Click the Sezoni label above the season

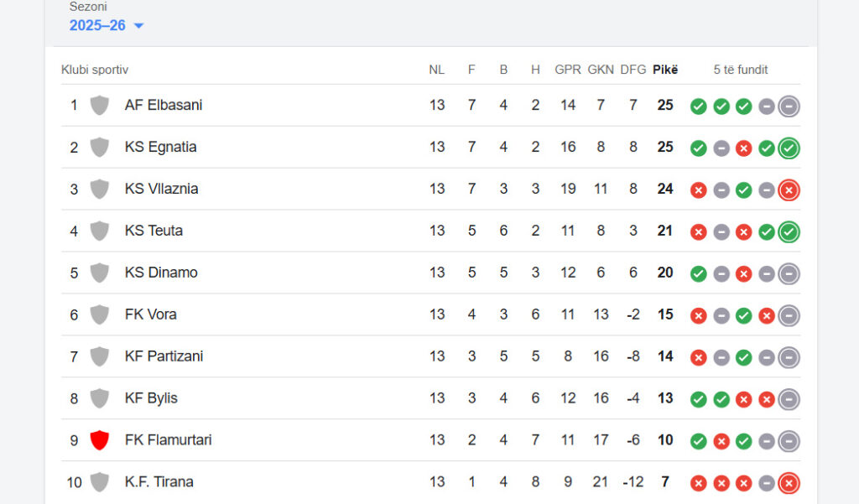click(x=88, y=7)
